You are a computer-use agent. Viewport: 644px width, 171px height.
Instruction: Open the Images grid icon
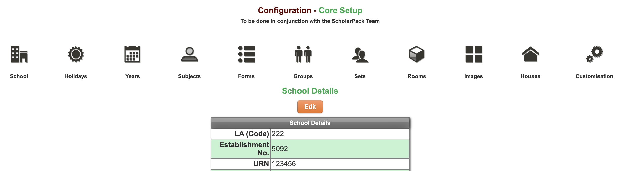474,54
